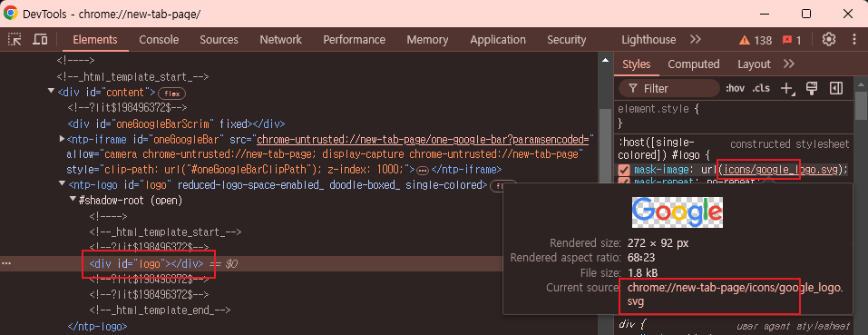
Task: Activate the inspect element picker icon
Action: (15, 39)
